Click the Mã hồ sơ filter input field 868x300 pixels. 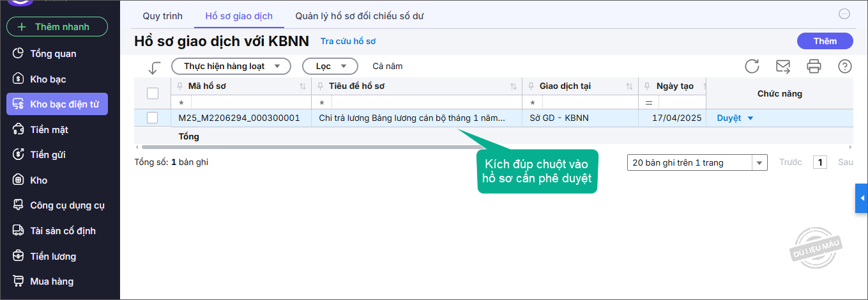(x=249, y=102)
